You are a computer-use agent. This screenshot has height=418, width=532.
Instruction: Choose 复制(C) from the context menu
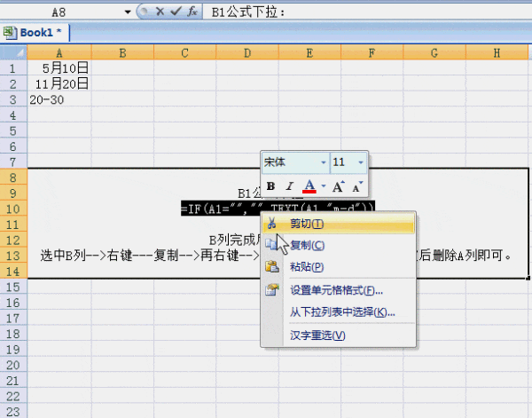pos(339,245)
